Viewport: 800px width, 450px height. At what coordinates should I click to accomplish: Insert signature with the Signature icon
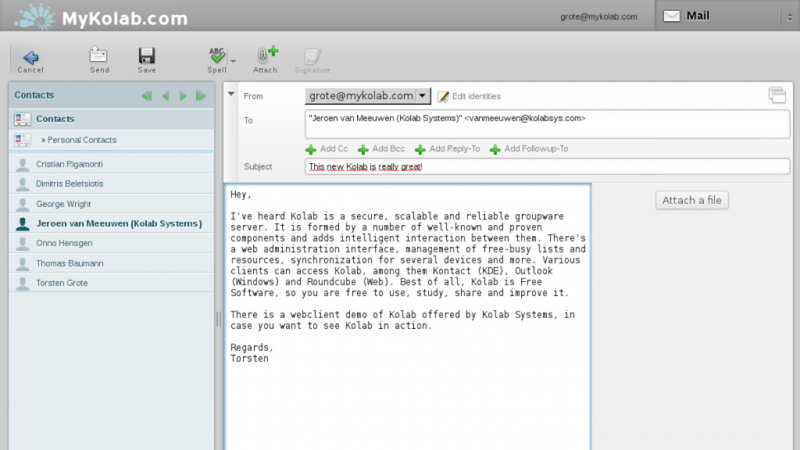click(x=312, y=56)
